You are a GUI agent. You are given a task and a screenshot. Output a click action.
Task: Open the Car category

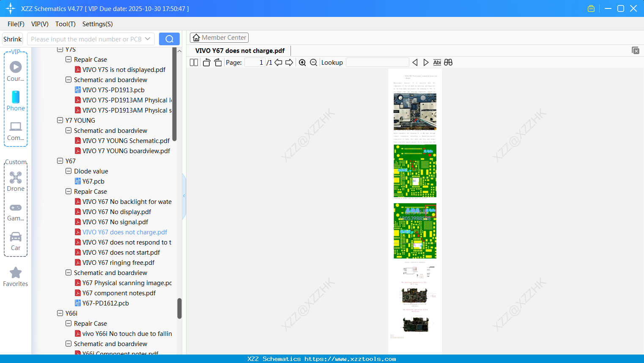[x=16, y=241]
